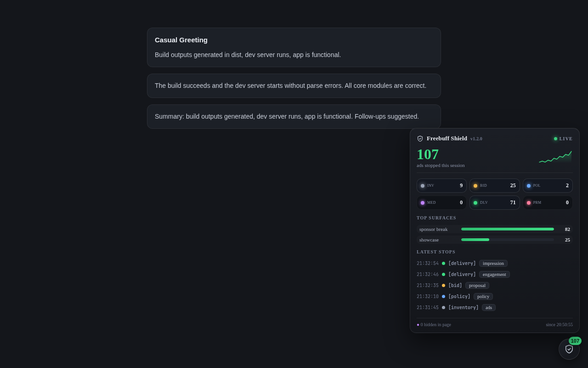Click the sponsor break progress bar
This screenshot has width=588, height=368.
click(508, 229)
